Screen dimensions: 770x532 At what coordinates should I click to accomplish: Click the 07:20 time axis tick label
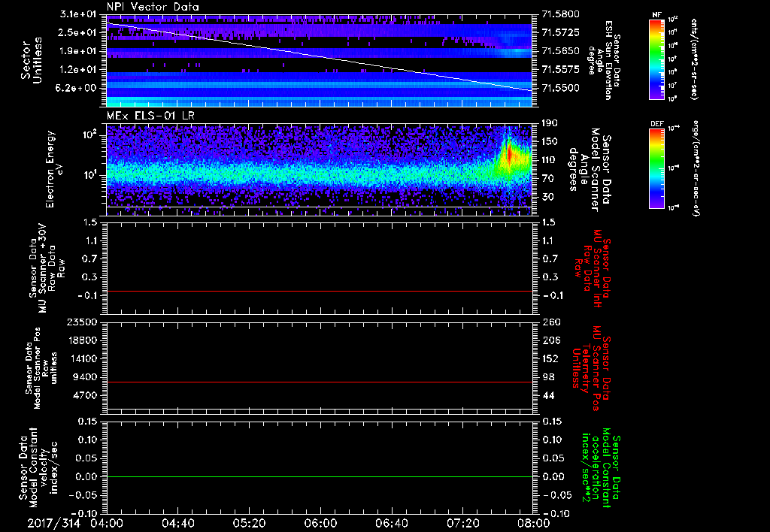point(463,521)
